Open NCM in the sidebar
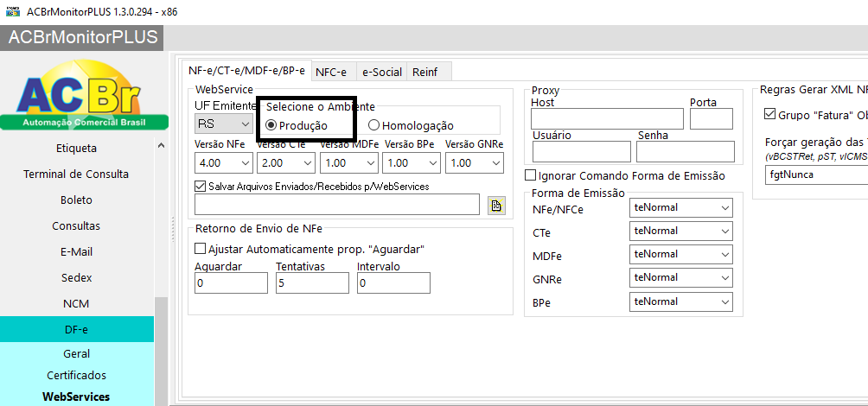This screenshot has width=868, height=406. [x=76, y=304]
